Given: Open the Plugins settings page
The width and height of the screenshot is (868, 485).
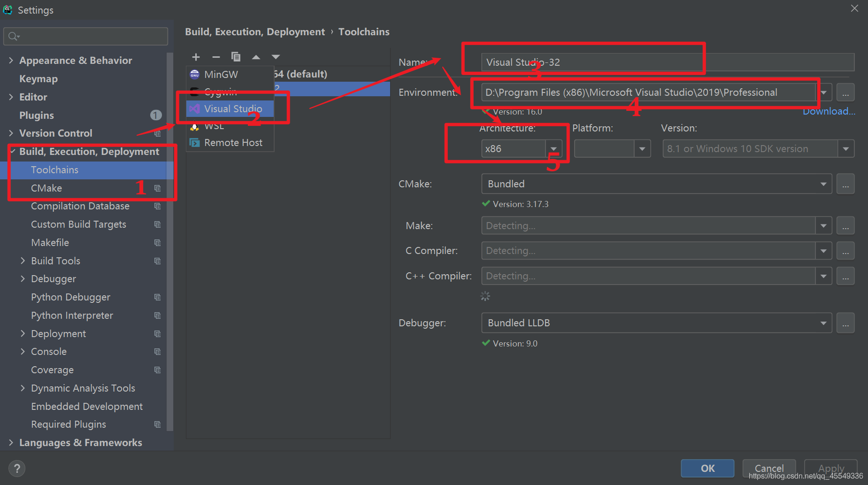Looking at the screenshot, I should (x=37, y=115).
